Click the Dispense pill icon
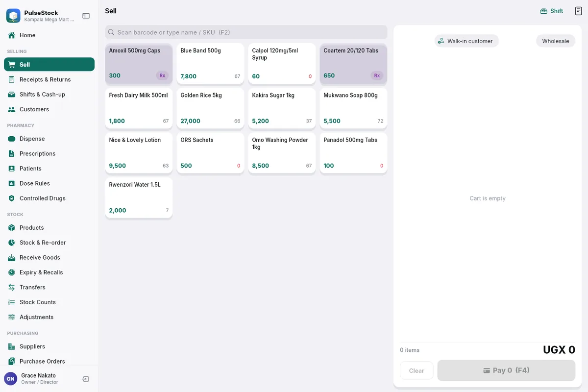Screen dimensions: 588x392 pos(12,139)
